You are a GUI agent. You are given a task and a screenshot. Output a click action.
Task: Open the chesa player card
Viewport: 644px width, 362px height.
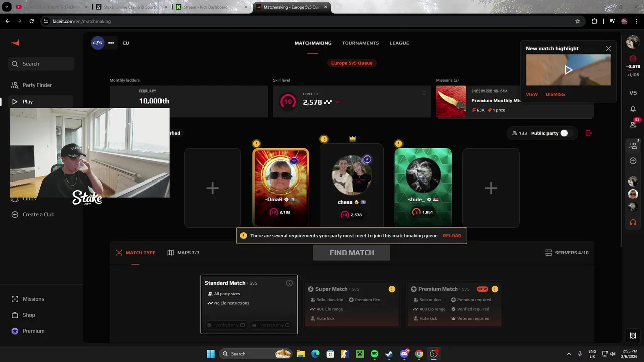[352, 186]
